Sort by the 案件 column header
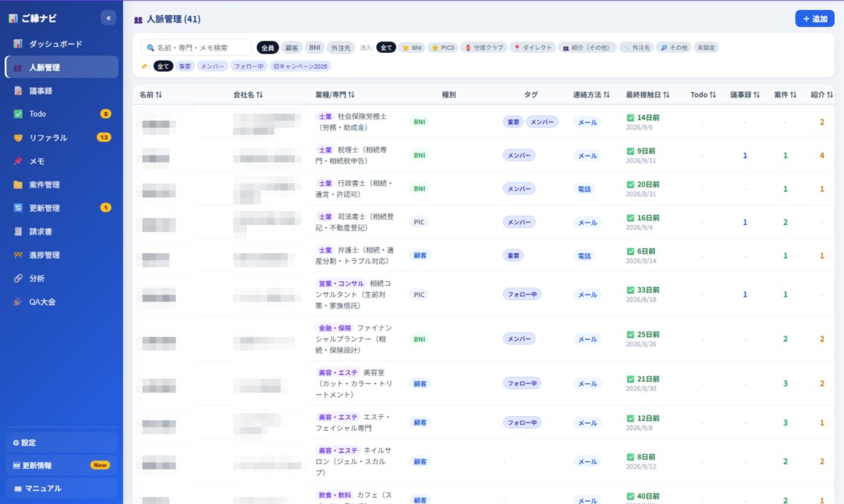This screenshot has height=504, width=844. (785, 95)
